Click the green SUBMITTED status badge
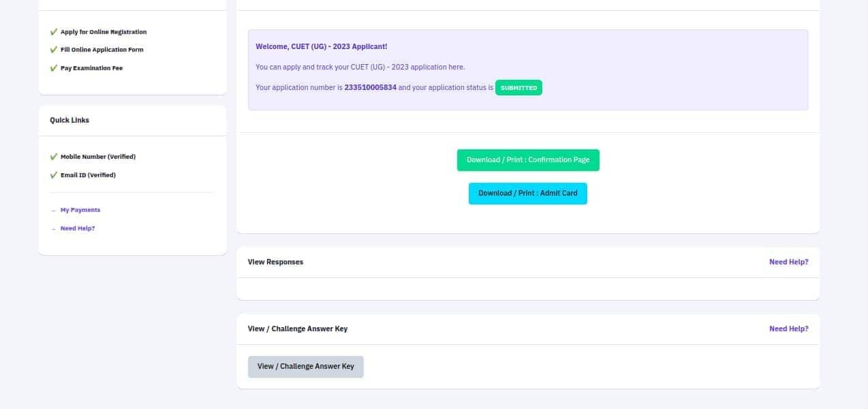The width and height of the screenshot is (868, 409). (x=518, y=88)
